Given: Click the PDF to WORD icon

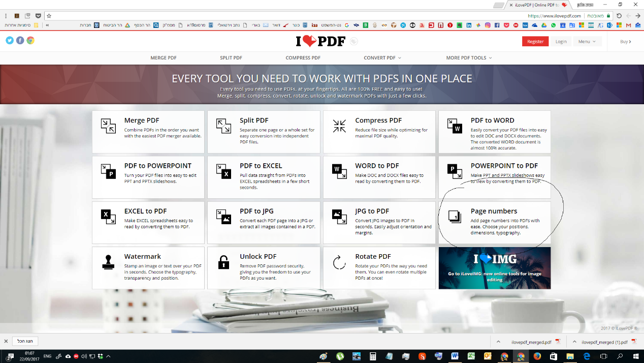Looking at the screenshot, I should coord(455,125).
